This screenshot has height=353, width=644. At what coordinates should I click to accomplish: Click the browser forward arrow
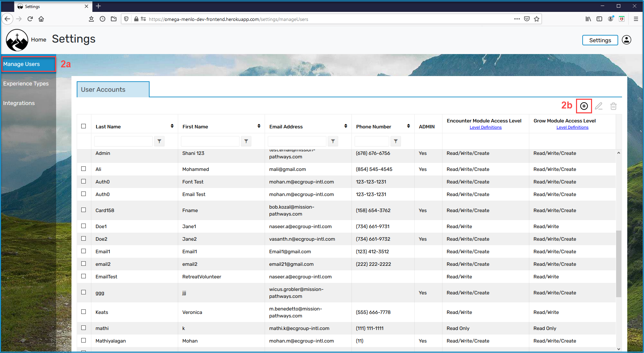tap(19, 19)
